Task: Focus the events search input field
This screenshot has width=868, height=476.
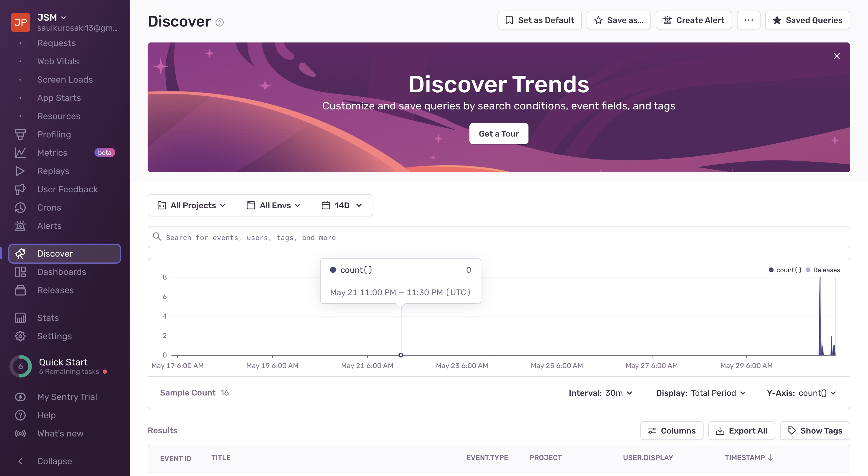Action: pos(499,237)
